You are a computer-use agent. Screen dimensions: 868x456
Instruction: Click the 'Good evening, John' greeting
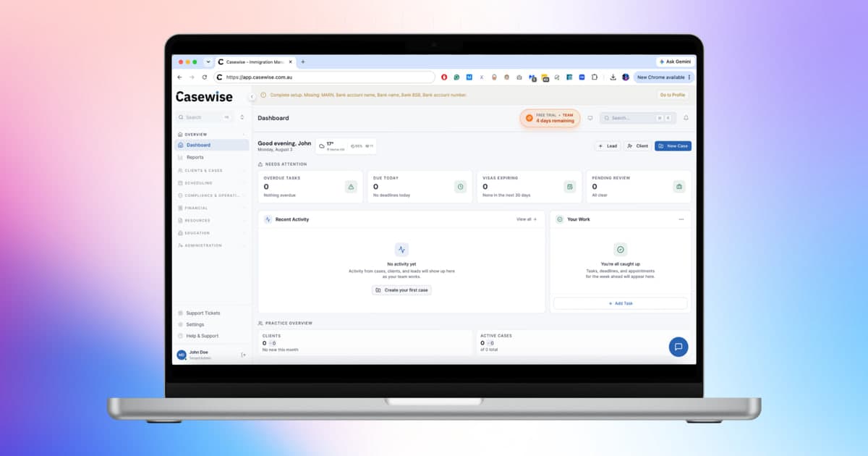pyautogui.click(x=284, y=143)
